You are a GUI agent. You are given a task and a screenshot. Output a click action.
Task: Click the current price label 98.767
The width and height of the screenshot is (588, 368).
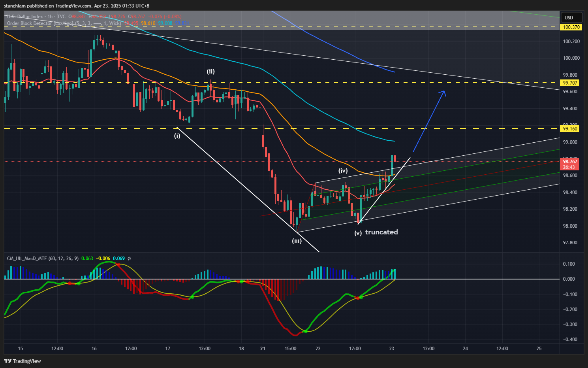570,162
